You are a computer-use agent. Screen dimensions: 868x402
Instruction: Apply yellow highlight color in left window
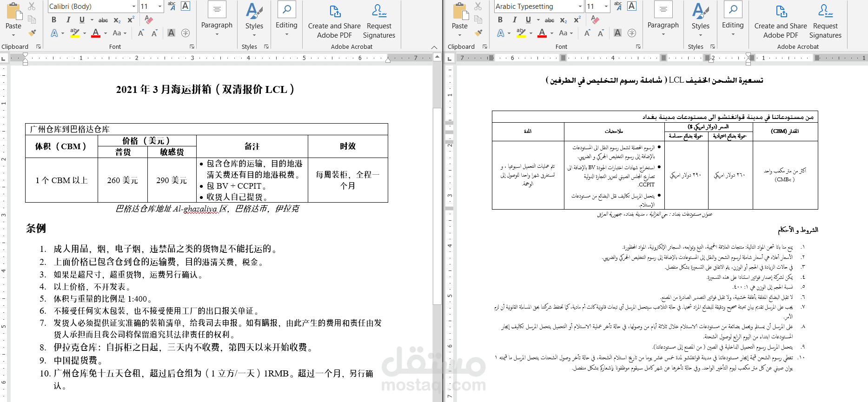point(74,33)
